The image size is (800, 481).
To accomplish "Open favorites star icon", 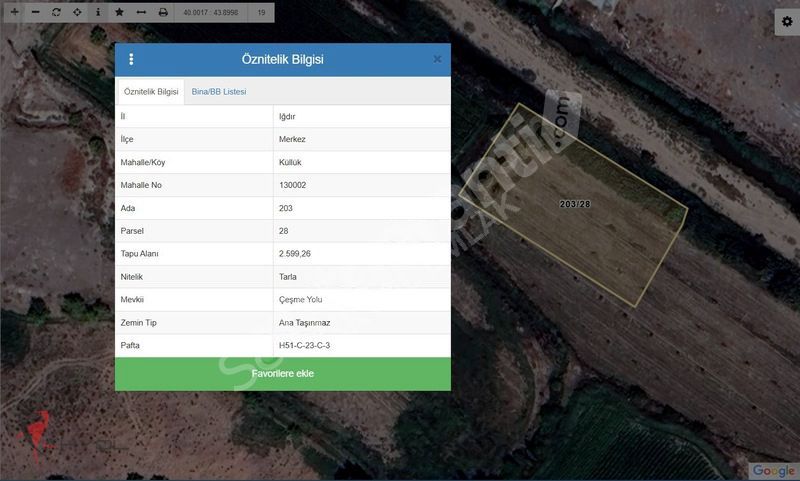I will point(119,12).
